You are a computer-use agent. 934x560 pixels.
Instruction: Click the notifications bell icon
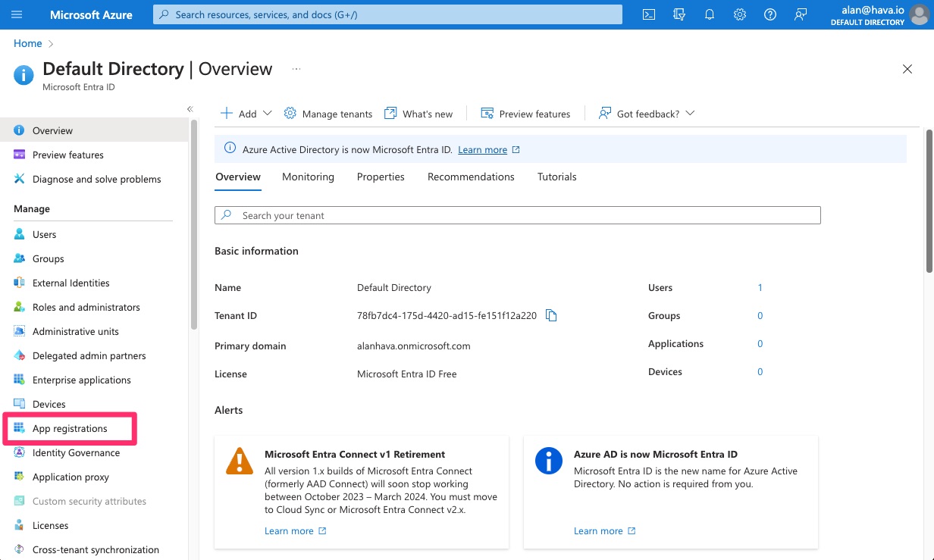tap(710, 14)
